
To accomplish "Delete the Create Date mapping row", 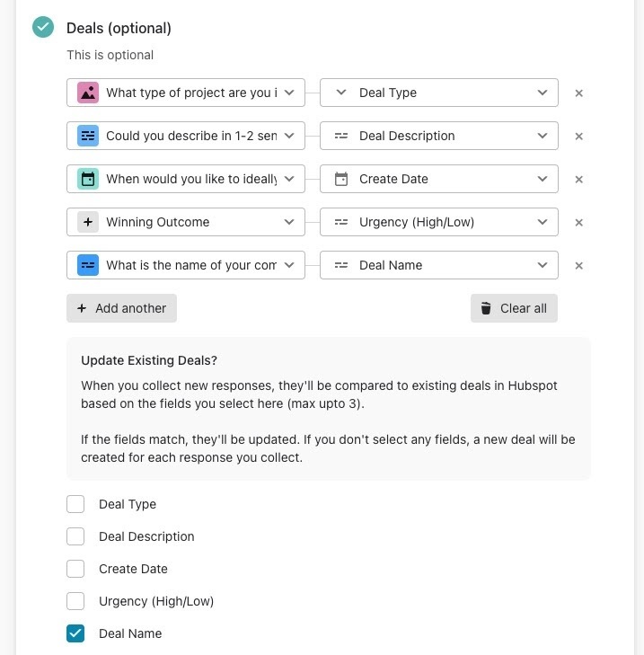I will point(578,179).
